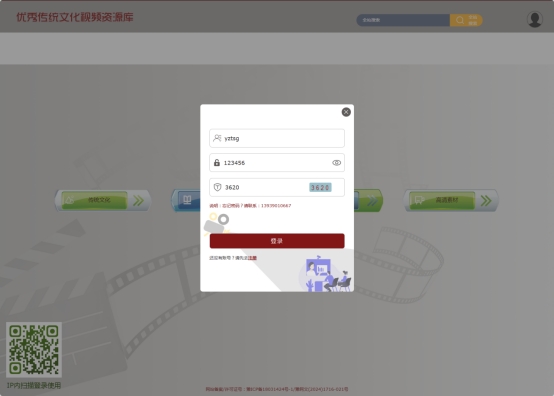Focus the password field showing 123456
This screenshot has width=554, height=396.
pyautogui.click(x=277, y=162)
